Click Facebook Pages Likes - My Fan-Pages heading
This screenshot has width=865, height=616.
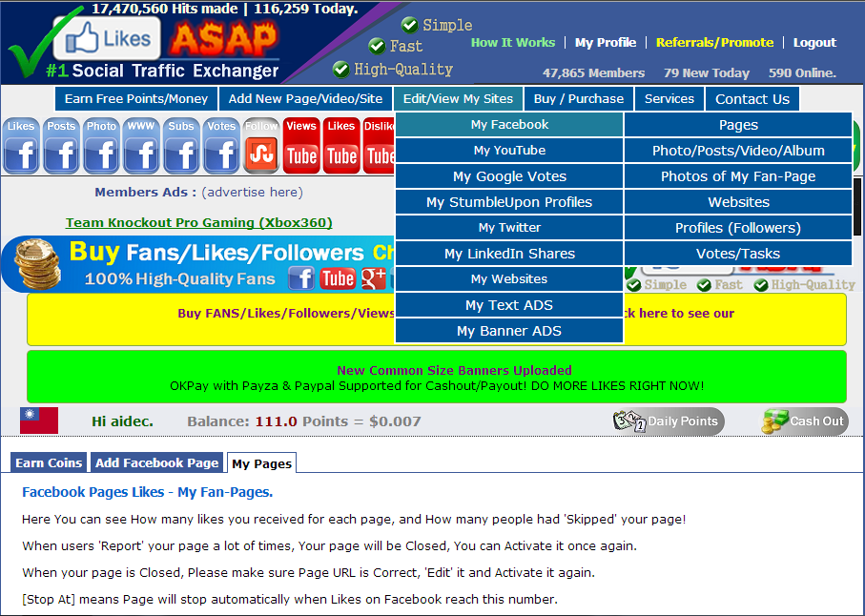(x=147, y=492)
